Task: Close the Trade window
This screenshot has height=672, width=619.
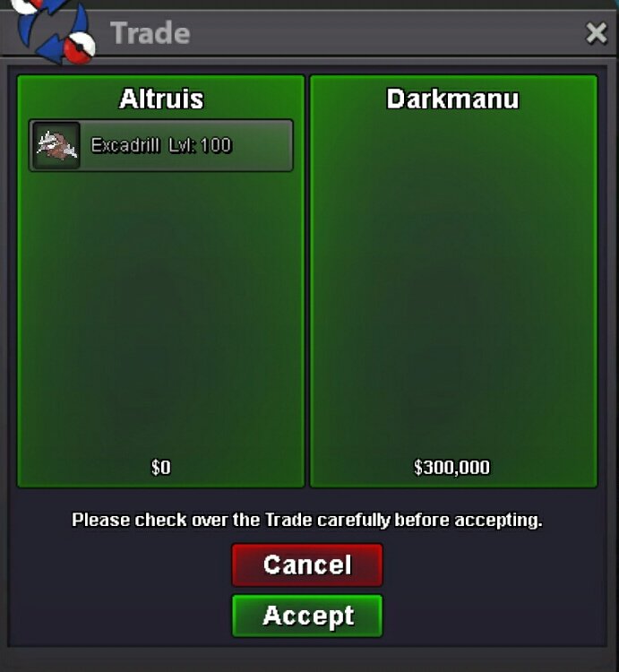Action: click(597, 33)
